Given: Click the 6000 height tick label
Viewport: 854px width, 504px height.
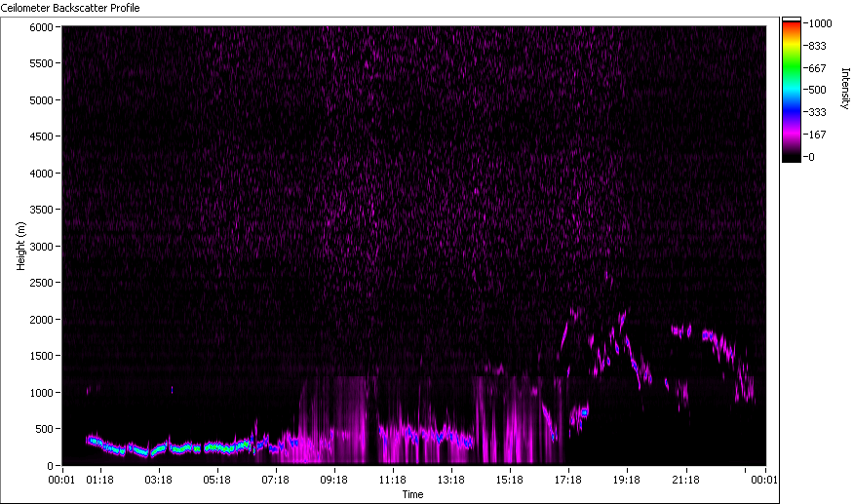Looking at the screenshot, I should coord(41,27).
